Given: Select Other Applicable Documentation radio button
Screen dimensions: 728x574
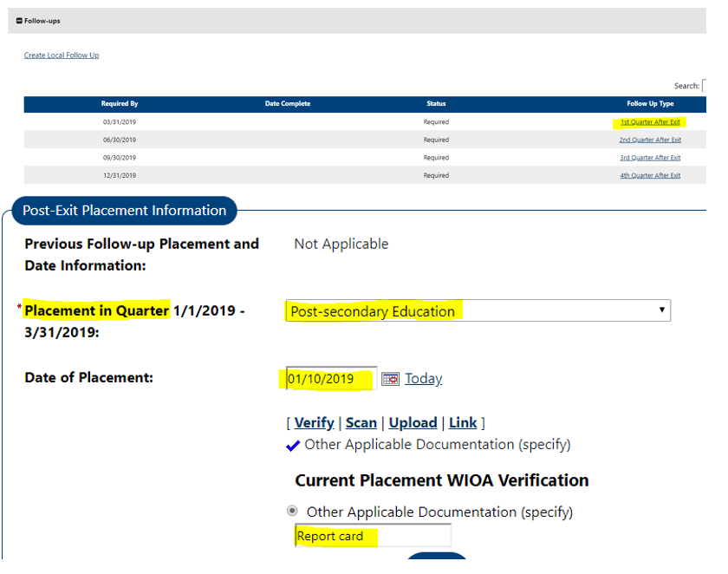Looking at the screenshot, I should [292, 512].
